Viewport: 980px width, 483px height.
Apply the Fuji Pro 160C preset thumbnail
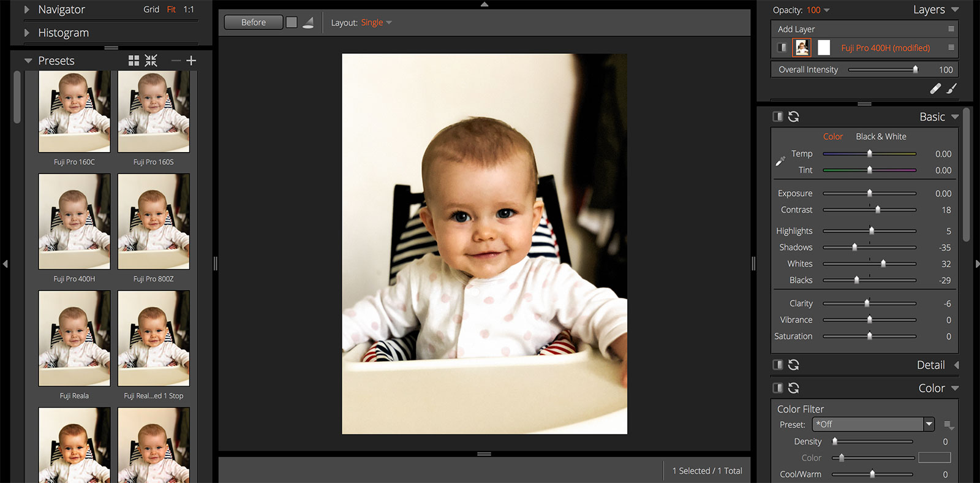click(74, 111)
